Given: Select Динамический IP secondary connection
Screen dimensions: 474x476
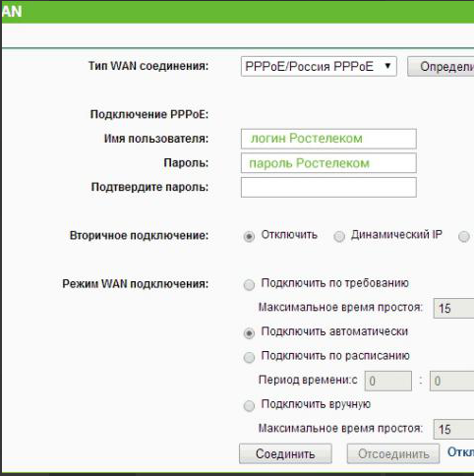Looking at the screenshot, I should 339,236.
